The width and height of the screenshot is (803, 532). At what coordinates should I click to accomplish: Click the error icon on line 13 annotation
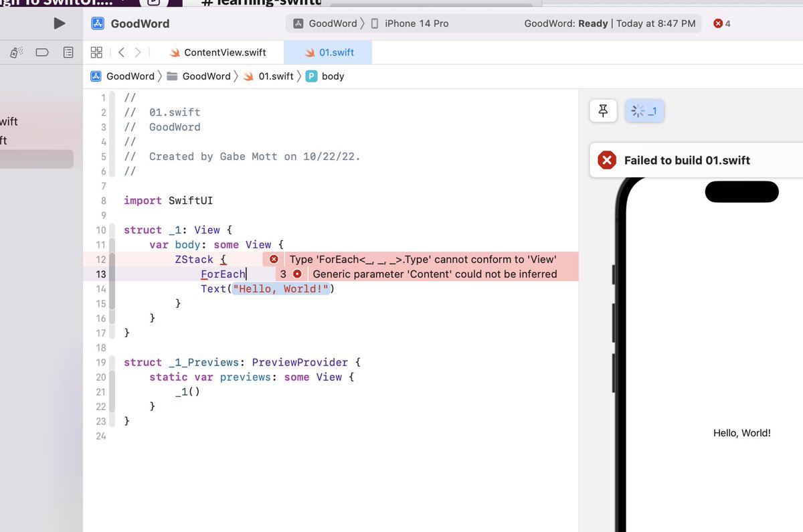coord(298,274)
